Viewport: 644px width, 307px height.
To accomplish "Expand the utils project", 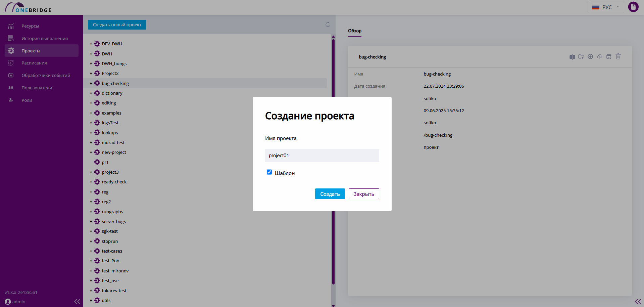I will pos(91,301).
